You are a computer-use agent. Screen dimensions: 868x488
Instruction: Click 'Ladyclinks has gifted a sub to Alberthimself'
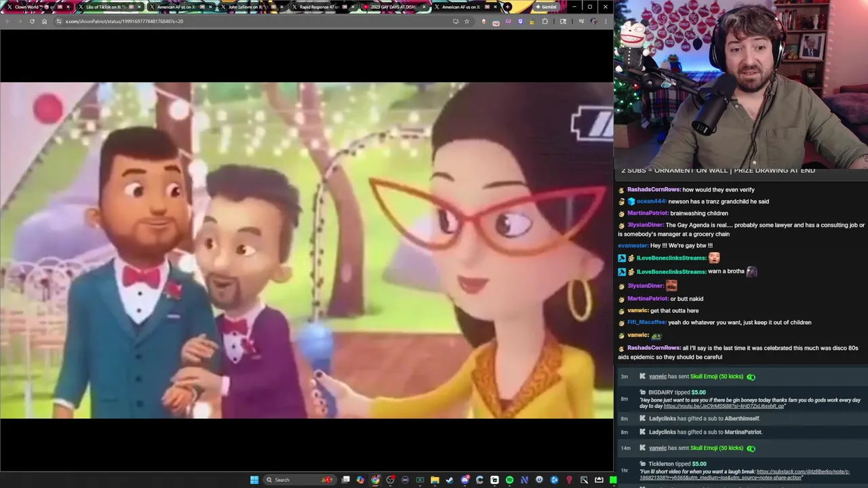pos(705,419)
